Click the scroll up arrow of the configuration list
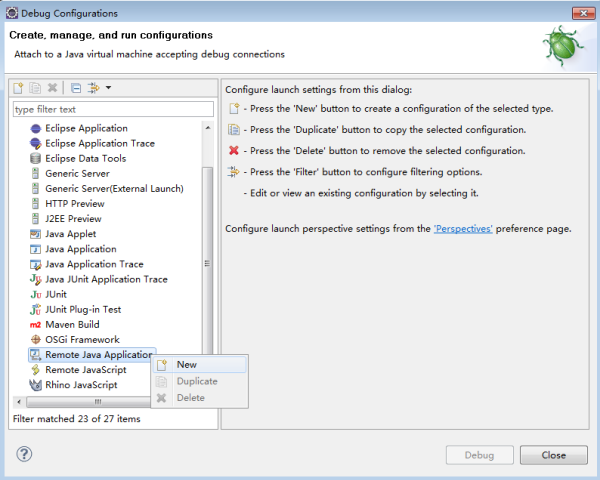 click(x=208, y=128)
